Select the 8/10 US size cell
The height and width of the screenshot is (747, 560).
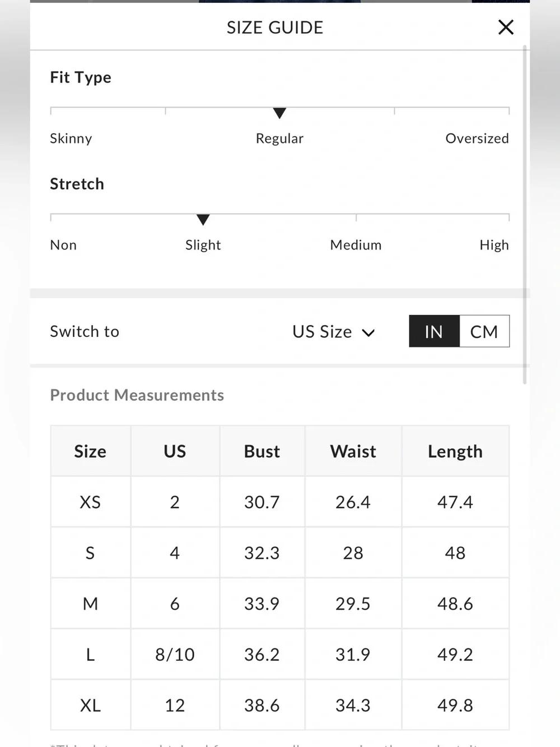click(x=175, y=654)
